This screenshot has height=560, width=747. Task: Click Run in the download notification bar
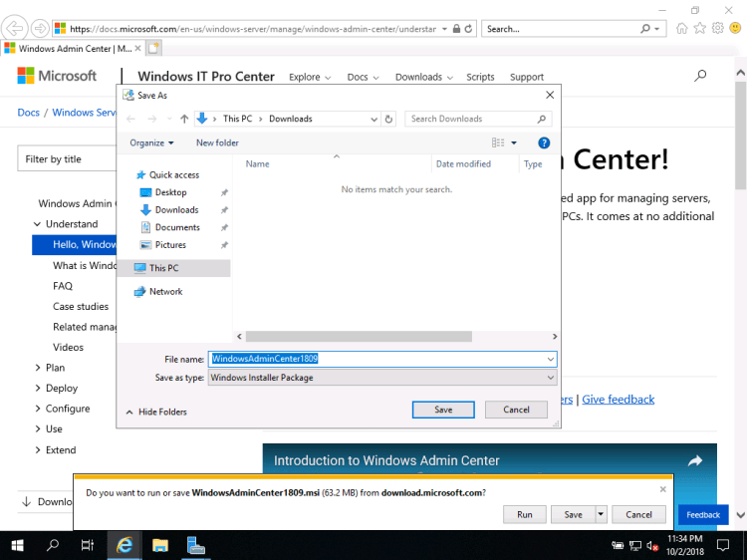coord(524,514)
